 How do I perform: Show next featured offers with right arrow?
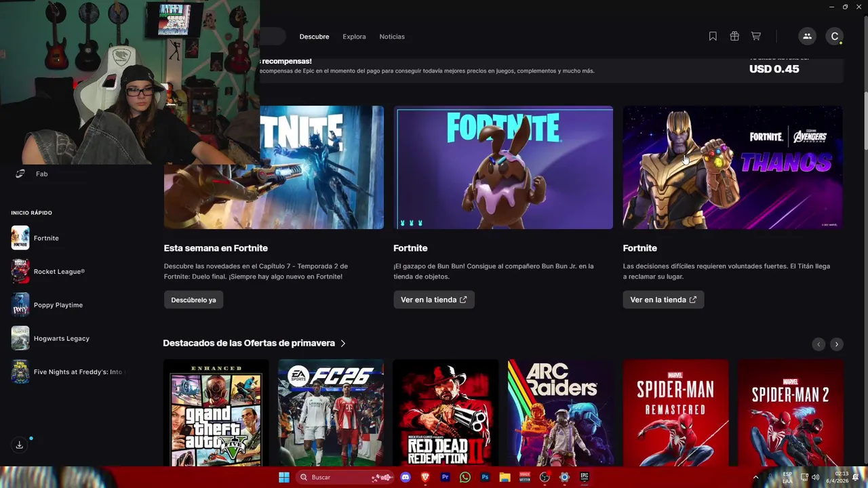coord(837,344)
